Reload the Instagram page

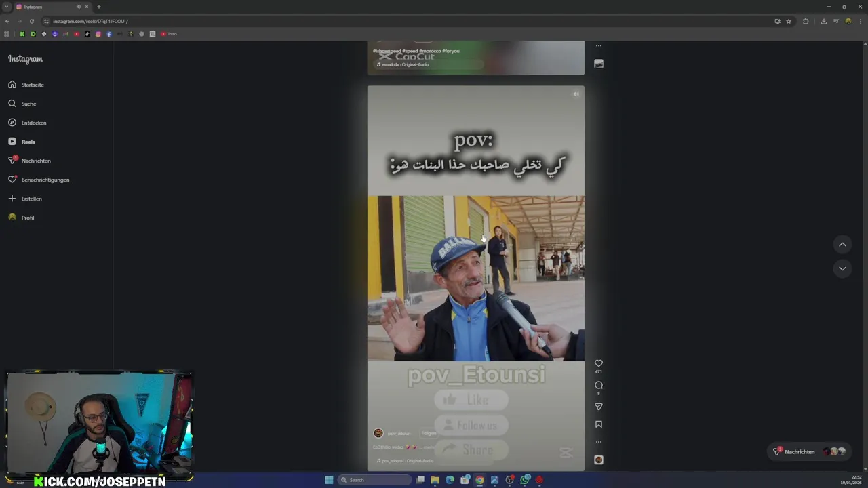click(32, 21)
